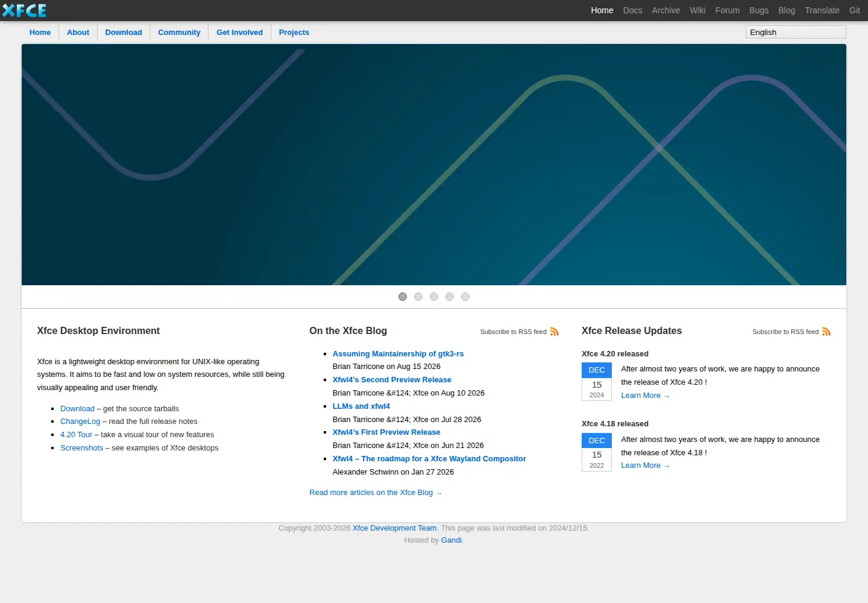This screenshot has height=603, width=868.
Task: Open Bugs in the top bar
Action: (x=759, y=10)
